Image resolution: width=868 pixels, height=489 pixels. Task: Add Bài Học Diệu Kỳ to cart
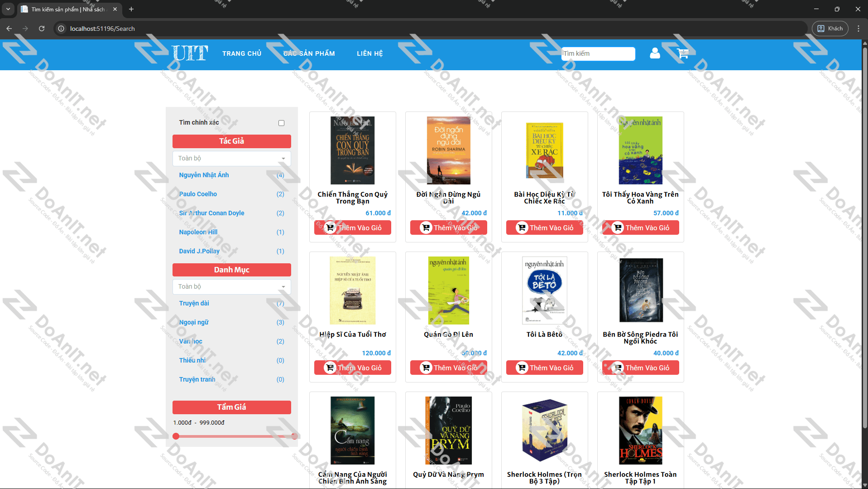(545, 228)
